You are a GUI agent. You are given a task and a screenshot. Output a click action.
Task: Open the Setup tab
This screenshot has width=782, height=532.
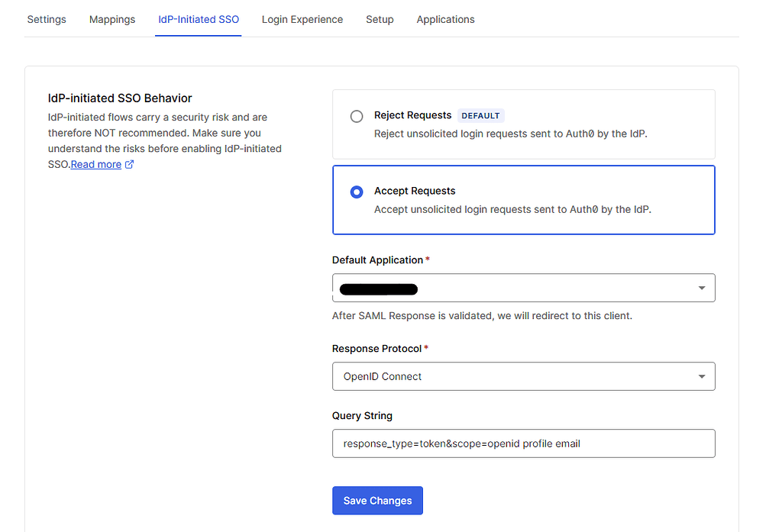tap(380, 19)
